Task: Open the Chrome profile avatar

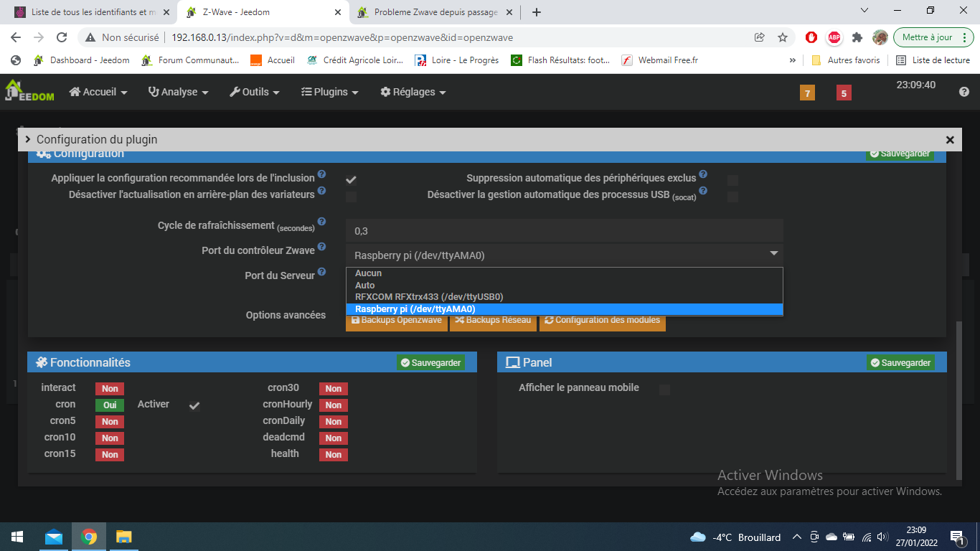Action: click(x=880, y=37)
